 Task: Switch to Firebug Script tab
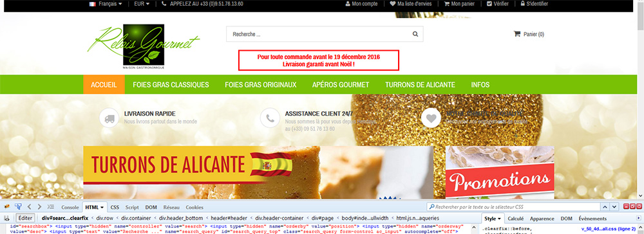(x=132, y=208)
